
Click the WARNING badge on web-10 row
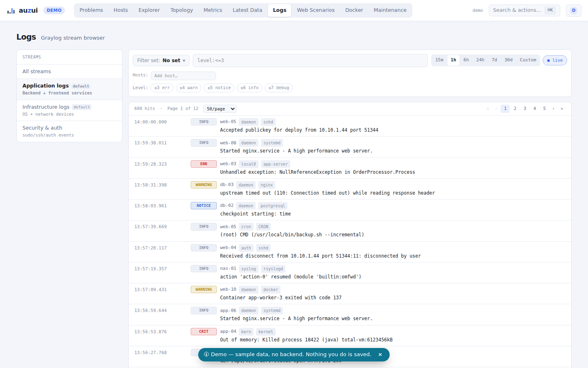(204, 289)
